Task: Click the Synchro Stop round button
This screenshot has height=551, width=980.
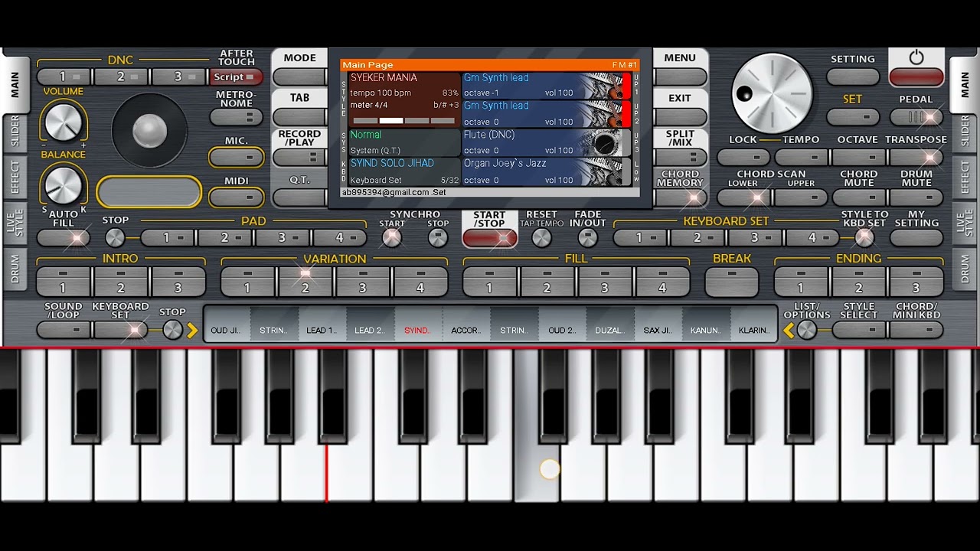Action: click(x=438, y=238)
